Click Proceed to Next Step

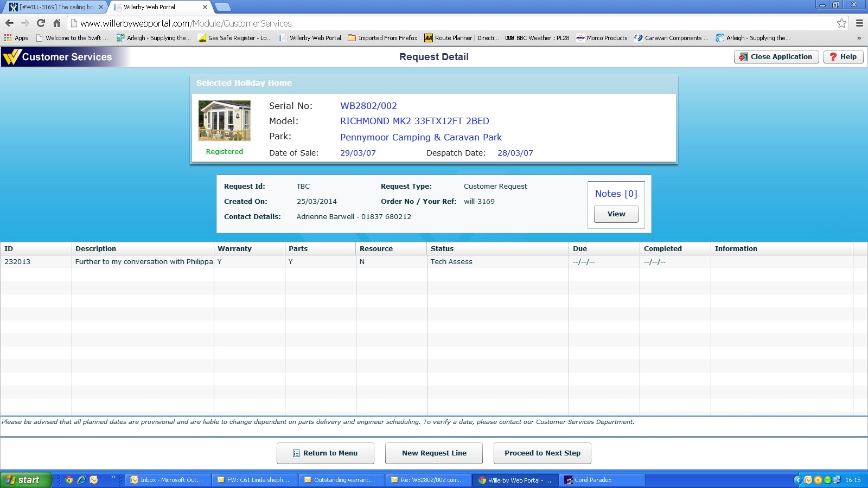pyautogui.click(x=542, y=453)
